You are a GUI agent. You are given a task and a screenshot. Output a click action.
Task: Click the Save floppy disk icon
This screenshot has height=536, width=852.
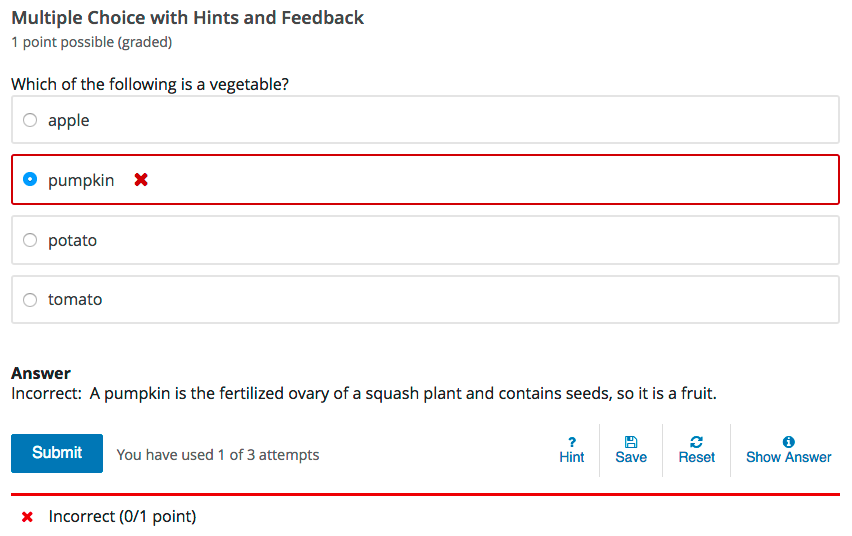631,441
